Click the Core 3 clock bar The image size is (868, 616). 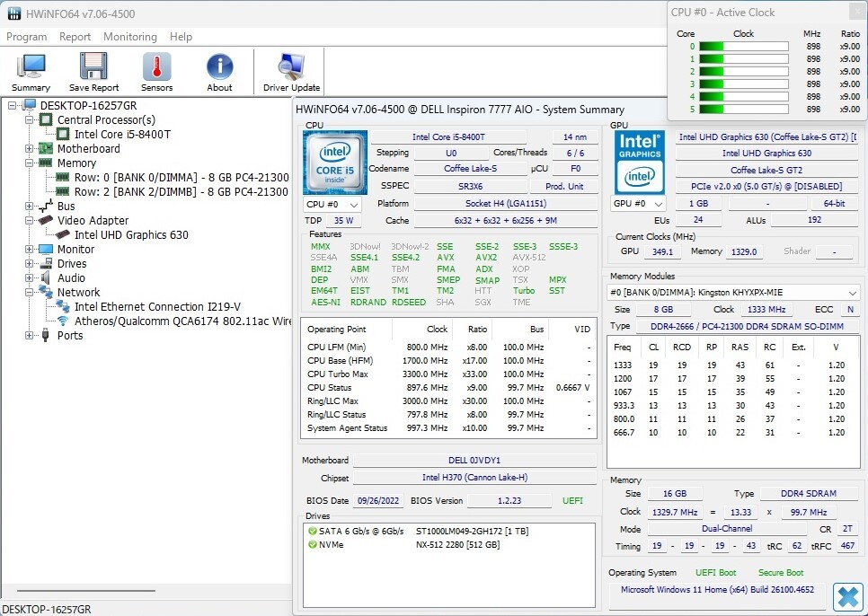pos(744,84)
